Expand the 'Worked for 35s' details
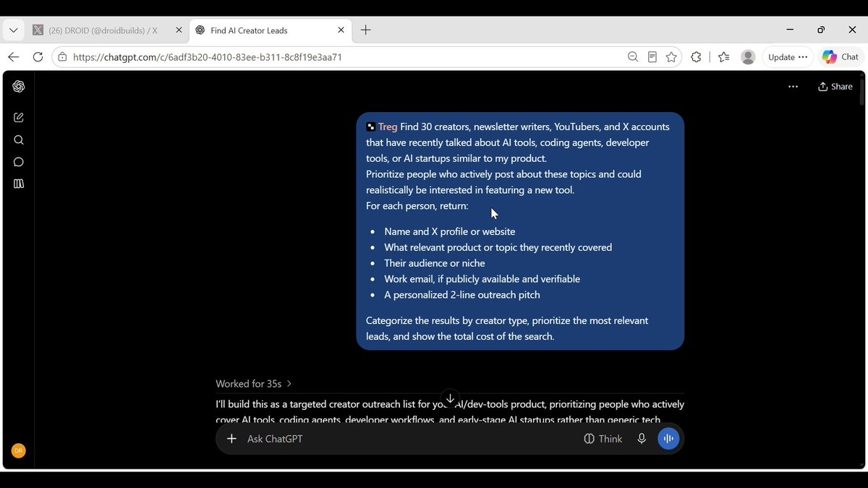The width and height of the screenshot is (868, 488). click(254, 384)
